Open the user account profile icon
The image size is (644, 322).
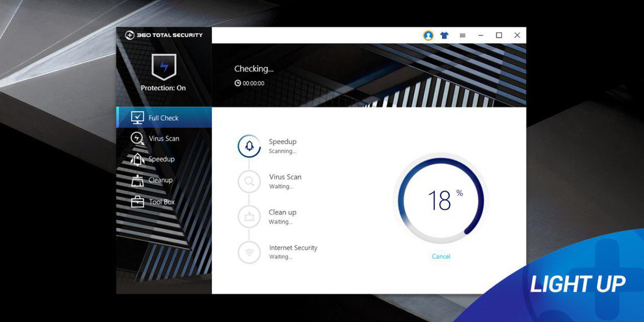click(428, 35)
